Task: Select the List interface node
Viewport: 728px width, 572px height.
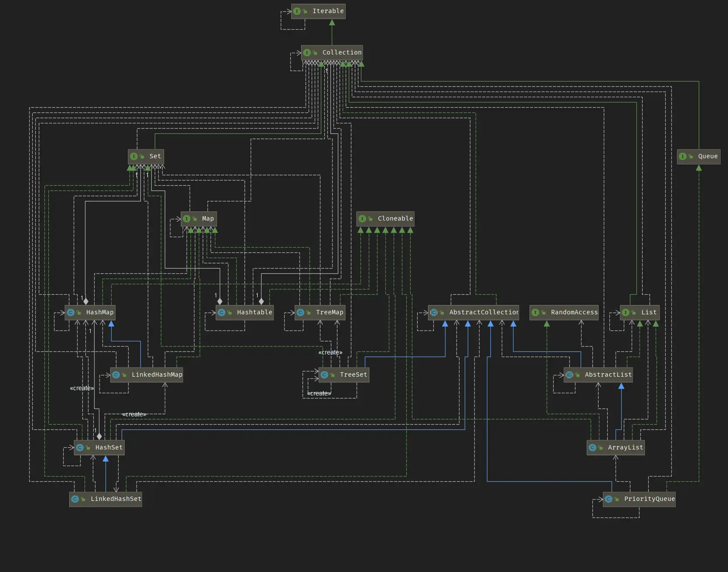Action: pos(640,313)
